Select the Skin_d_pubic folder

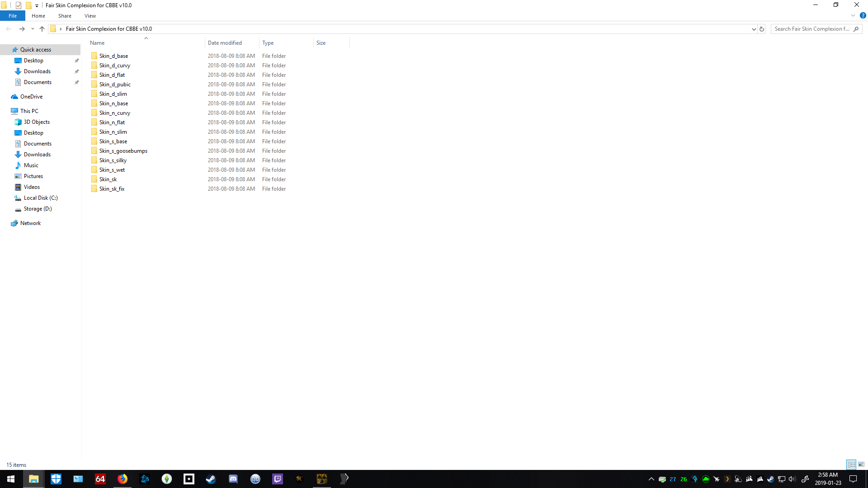(115, 84)
